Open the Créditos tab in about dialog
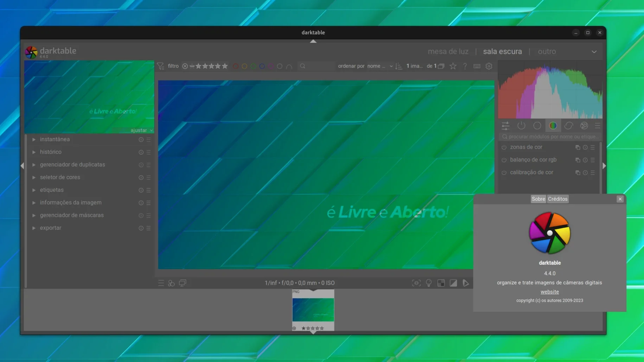This screenshot has height=362, width=644. point(557,199)
